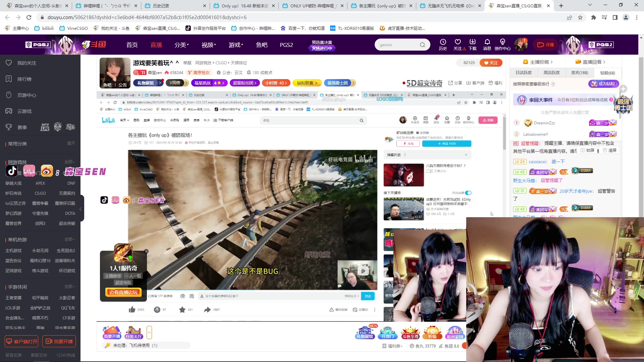Go to 首页 in Douyu nav
Screen dimensions: 644x362
click(132, 45)
